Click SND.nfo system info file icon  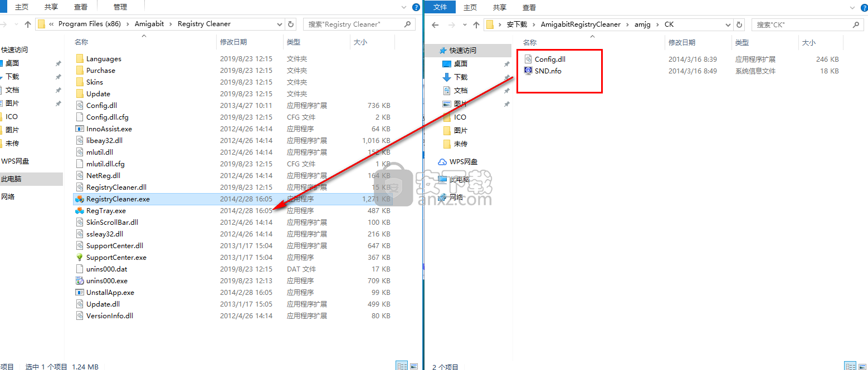tap(528, 71)
